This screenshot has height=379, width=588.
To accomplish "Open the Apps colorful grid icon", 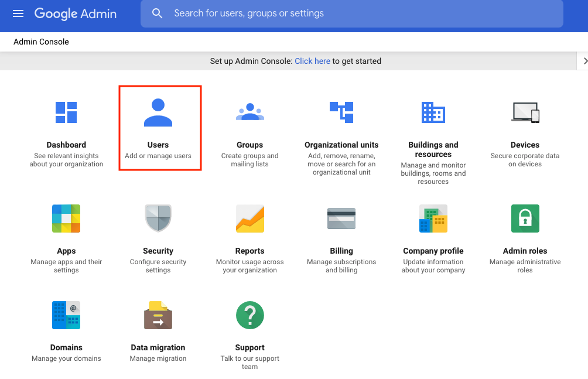I will pyautogui.click(x=66, y=218).
